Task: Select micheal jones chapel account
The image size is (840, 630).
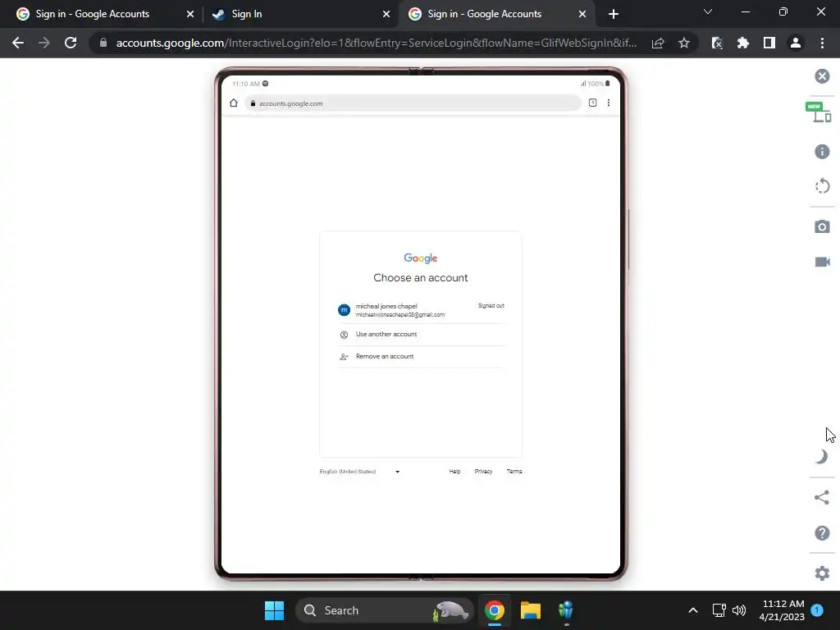Action: (x=421, y=310)
